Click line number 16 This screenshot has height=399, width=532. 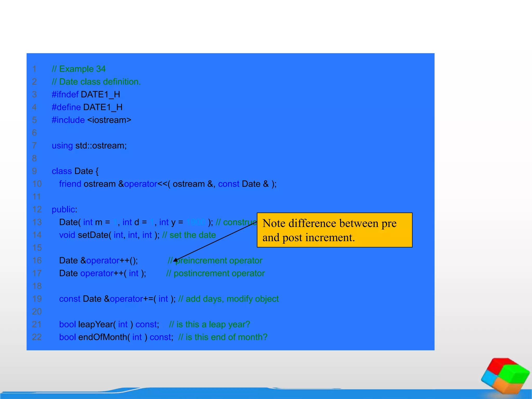[x=37, y=261]
